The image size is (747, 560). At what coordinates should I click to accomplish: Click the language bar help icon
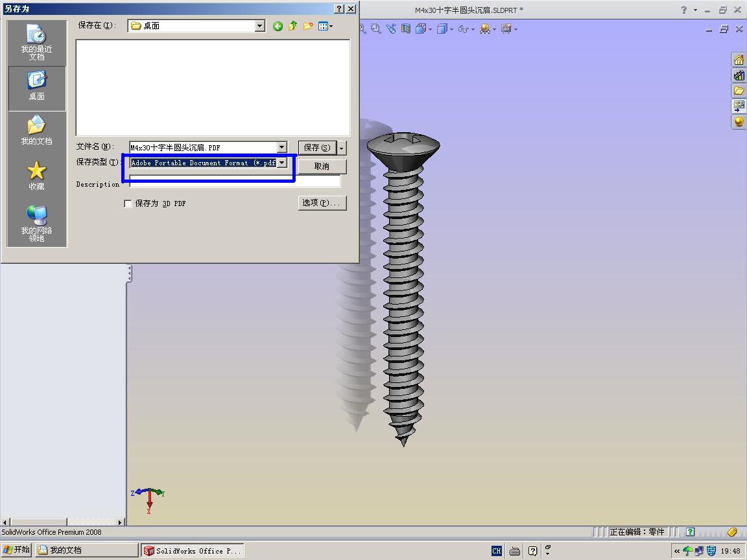[x=532, y=551]
